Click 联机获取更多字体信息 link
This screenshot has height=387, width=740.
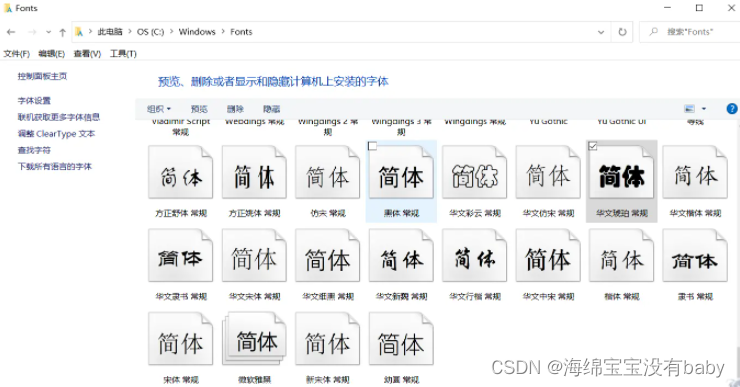(59, 117)
